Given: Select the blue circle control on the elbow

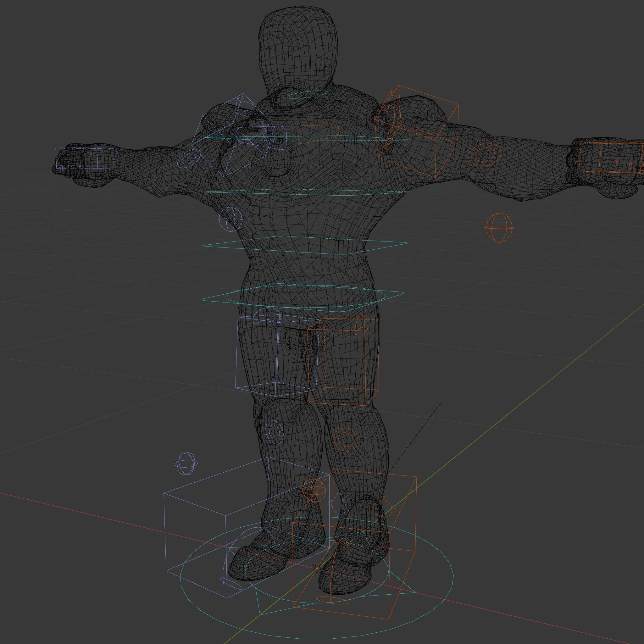Looking at the screenshot, I should click(x=188, y=159).
